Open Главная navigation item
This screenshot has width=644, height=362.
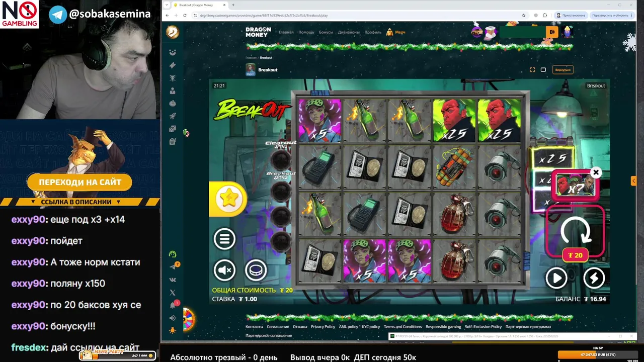point(286,32)
